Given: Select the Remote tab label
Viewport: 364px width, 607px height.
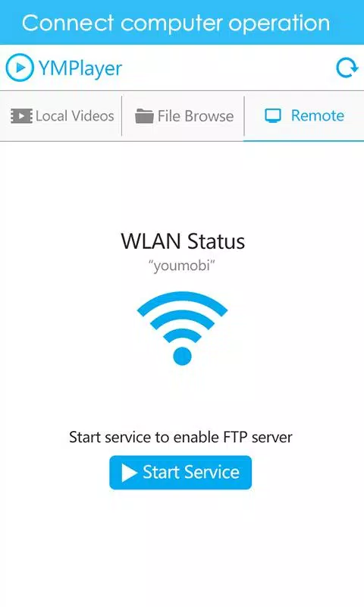Looking at the screenshot, I should coord(317,116).
